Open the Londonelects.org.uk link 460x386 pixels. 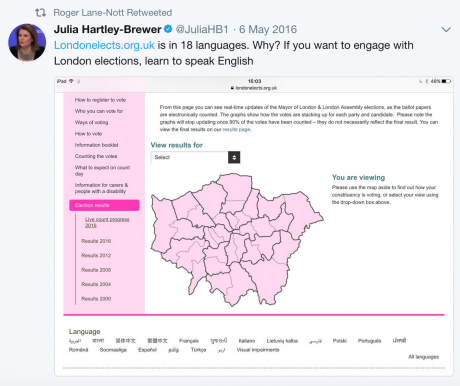point(104,45)
